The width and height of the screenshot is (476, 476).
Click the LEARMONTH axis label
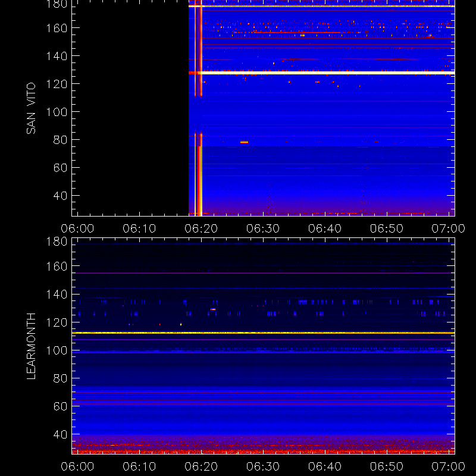31,346
